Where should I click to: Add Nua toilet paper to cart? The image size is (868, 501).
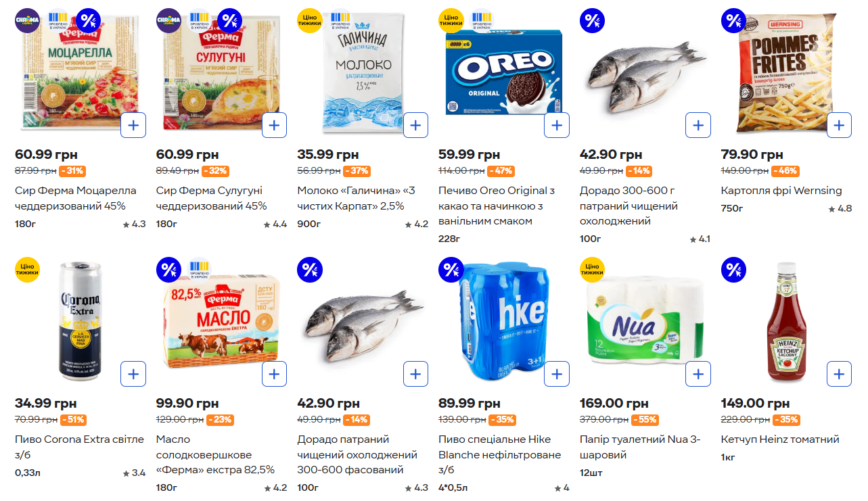coord(698,374)
